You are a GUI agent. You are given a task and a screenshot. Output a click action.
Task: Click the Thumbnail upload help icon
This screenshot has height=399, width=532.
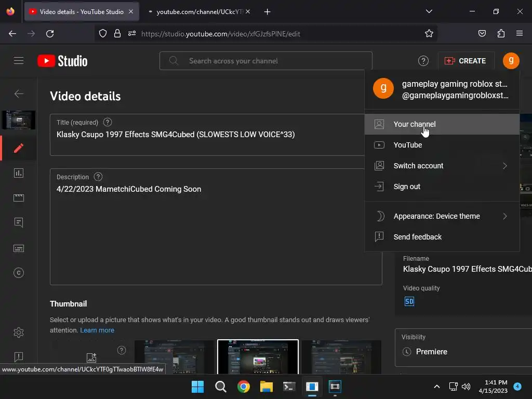[x=122, y=350]
